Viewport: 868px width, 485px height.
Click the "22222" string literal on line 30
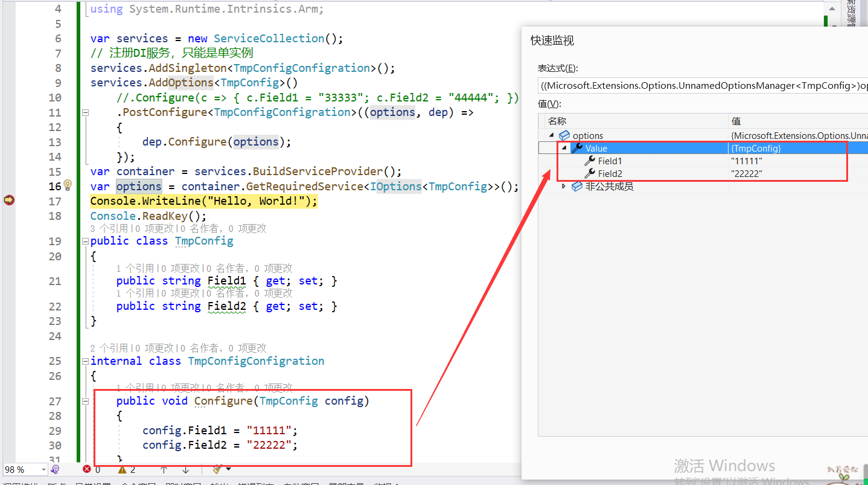269,445
